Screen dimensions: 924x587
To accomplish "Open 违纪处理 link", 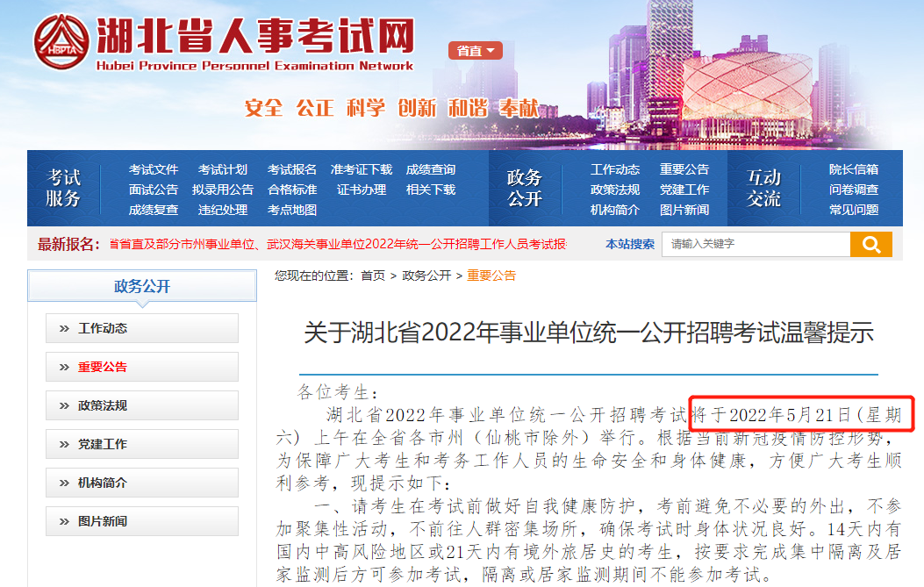I will pos(223,210).
